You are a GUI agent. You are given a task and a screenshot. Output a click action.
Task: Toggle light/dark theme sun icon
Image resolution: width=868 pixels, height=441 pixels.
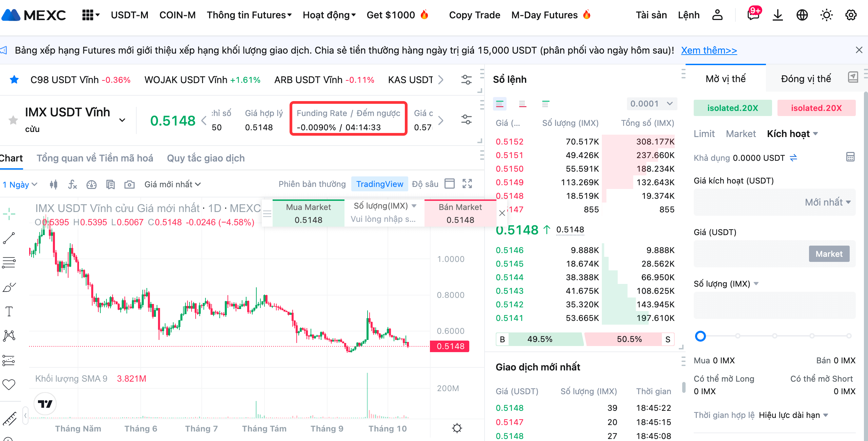click(x=826, y=15)
